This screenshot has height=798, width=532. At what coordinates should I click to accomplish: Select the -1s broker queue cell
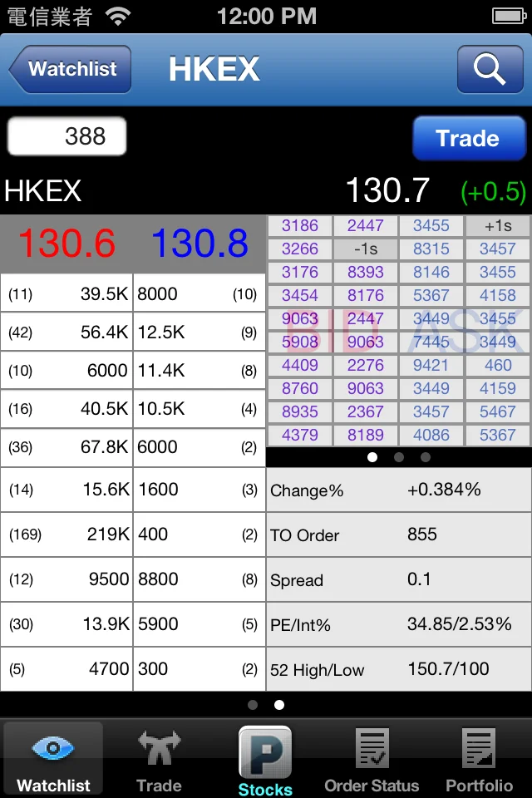pos(366,249)
